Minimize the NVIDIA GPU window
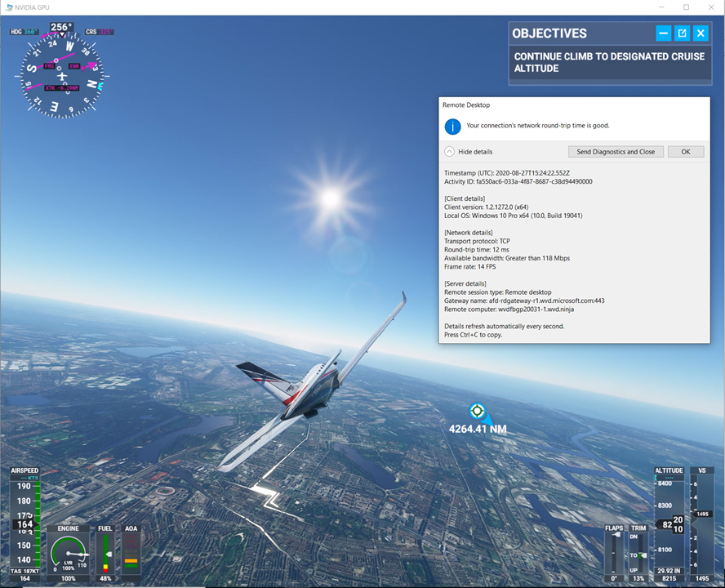Viewport: 725px width, 588px height. pyautogui.click(x=661, y=7)
